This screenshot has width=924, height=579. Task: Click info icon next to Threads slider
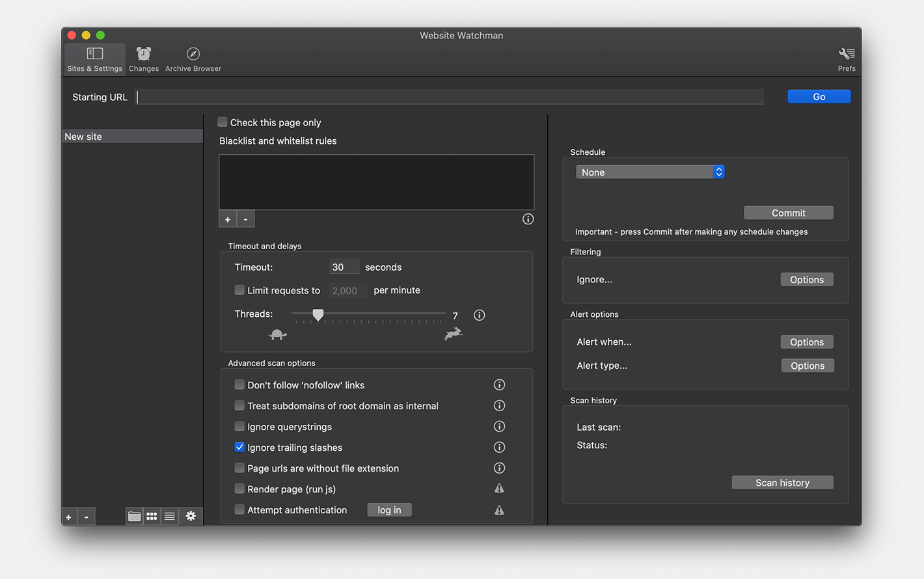pyautogui.click(x=479, y=315)
